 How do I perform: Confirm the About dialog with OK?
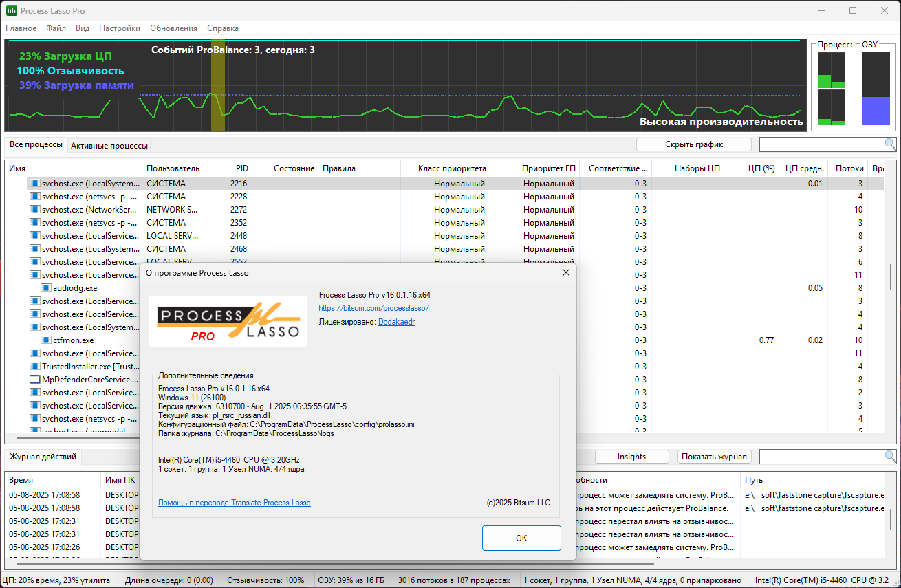point(521,538)
